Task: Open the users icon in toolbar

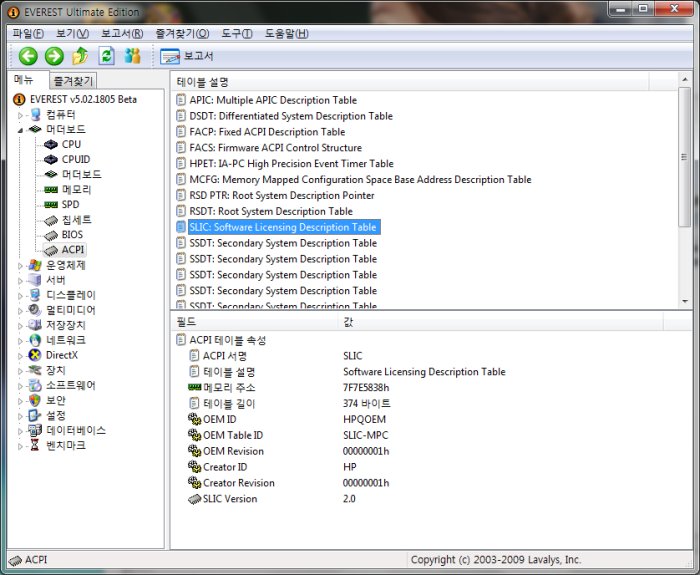Action: pyautogui.click(x=133, y=55)
